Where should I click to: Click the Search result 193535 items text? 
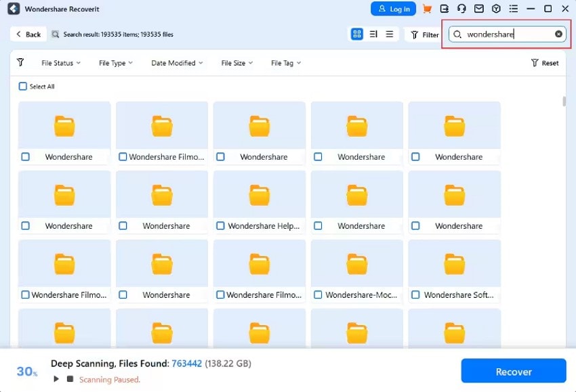[x=119, y=34]
